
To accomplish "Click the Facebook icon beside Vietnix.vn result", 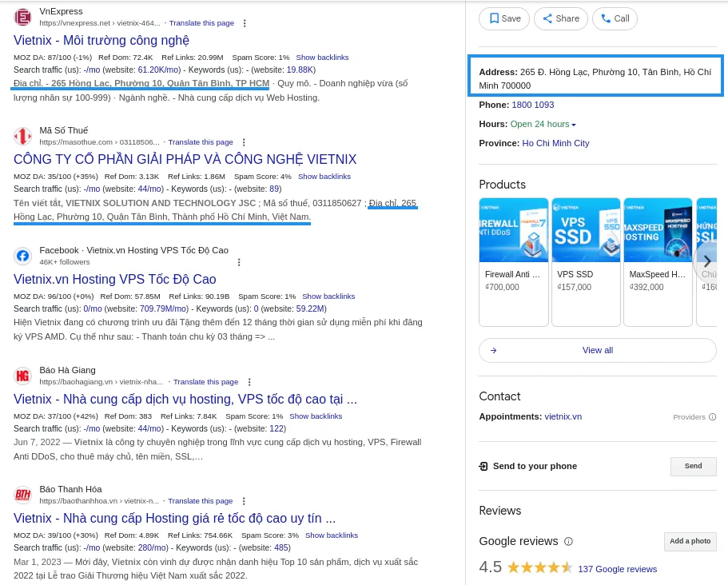I will pos(22,256).
